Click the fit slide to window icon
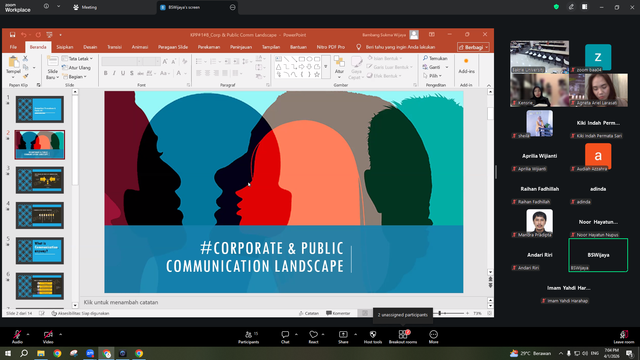The image size is (640, 360). [x=489, y=313]
